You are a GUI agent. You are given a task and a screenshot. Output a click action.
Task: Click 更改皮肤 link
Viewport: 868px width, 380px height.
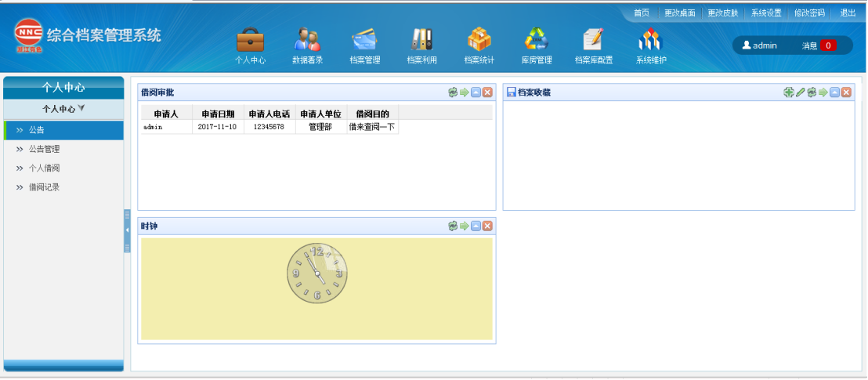coord(723,13)
